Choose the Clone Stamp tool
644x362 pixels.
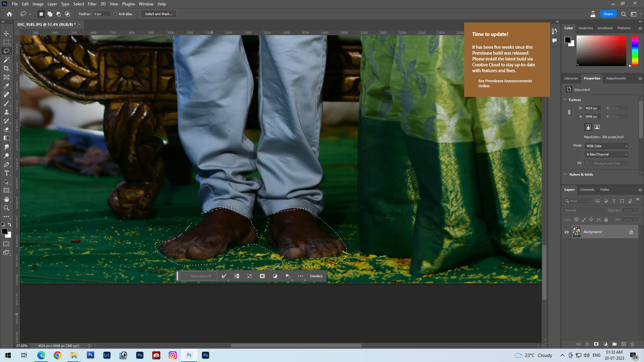[x=7, y=112]
